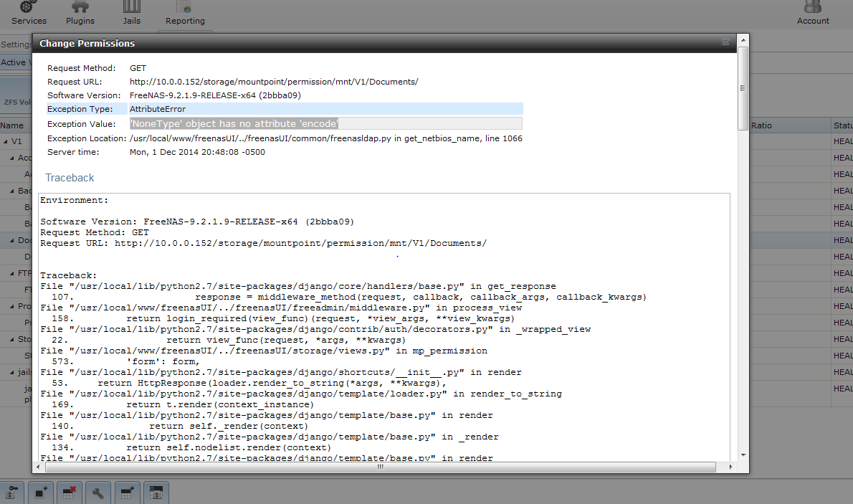
Task: Click the Software Version value FreeNAS-9.2.1.9
Action: (x=215, y=95)
